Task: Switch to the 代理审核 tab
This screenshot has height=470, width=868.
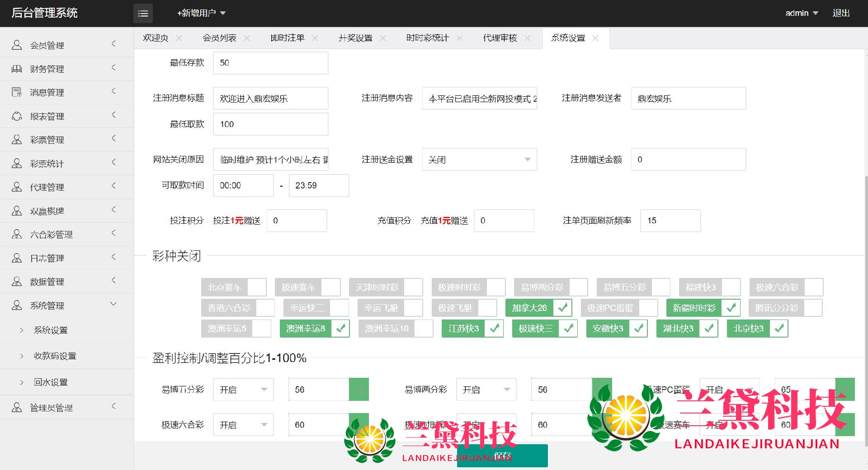Action: (x=500, y=38)
